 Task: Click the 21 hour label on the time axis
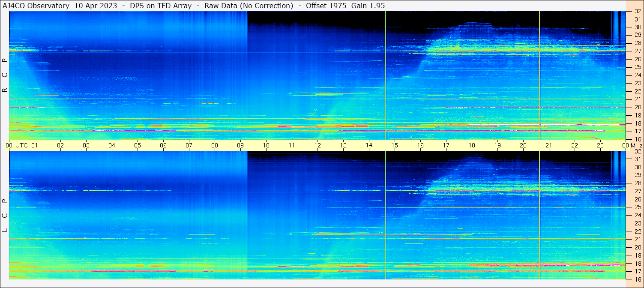[549, 145]
